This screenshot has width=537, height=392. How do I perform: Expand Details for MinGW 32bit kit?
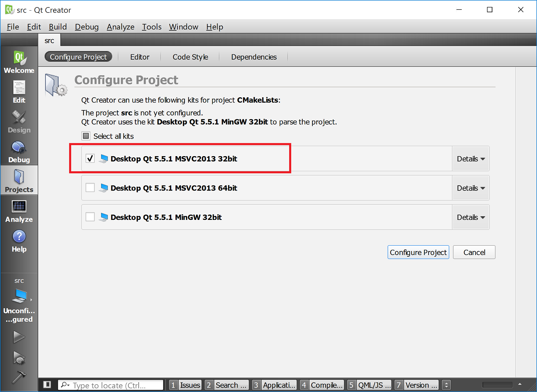[x=471, y=217]
